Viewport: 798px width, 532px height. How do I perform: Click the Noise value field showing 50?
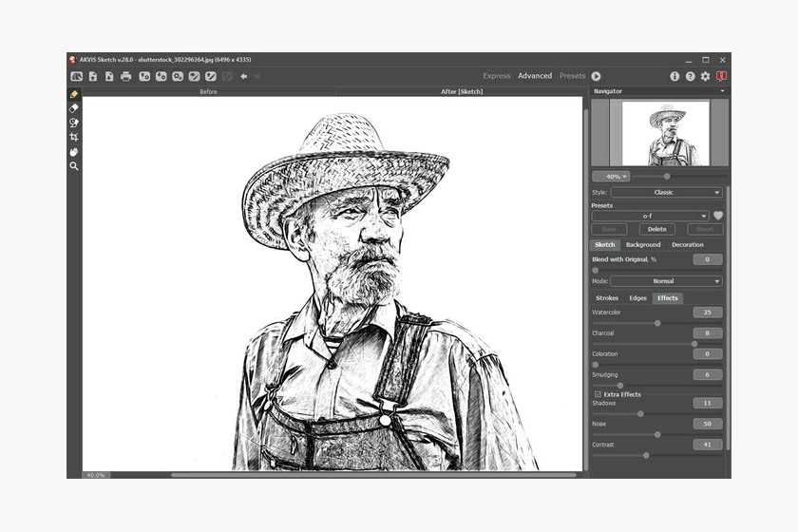pyautogui.click(x=708, y=424)
